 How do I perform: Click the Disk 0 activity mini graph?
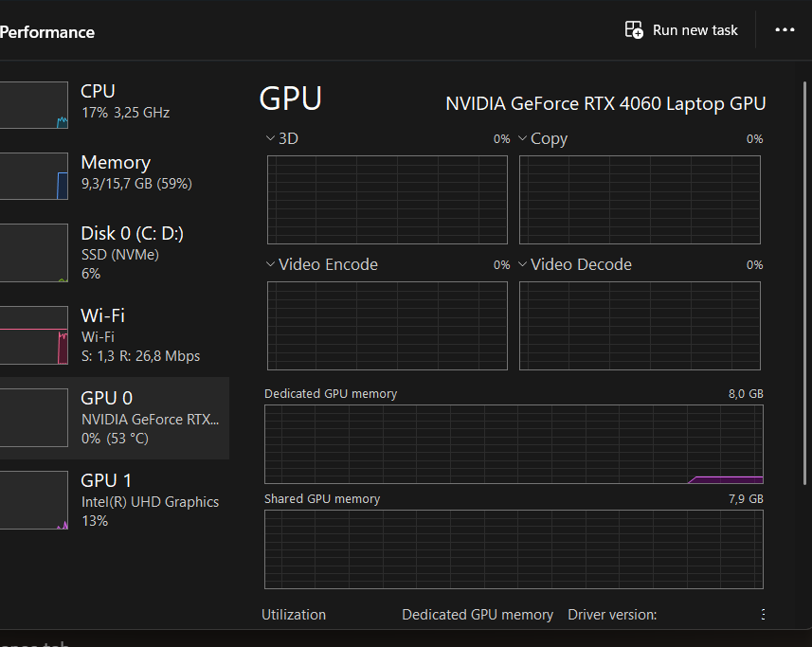pyautogui.click(x=34, y=253)
